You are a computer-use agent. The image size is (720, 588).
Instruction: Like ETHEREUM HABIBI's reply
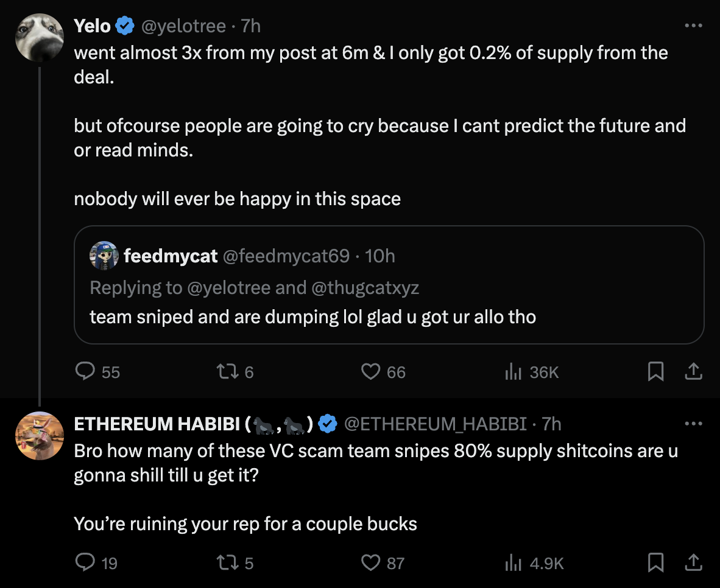[371, 563]
